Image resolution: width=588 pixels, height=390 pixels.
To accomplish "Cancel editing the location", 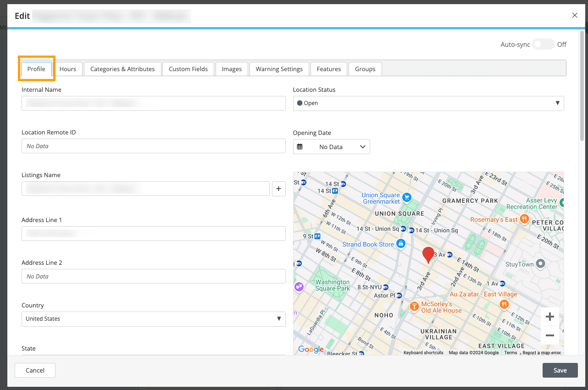I will click(35, 370).
